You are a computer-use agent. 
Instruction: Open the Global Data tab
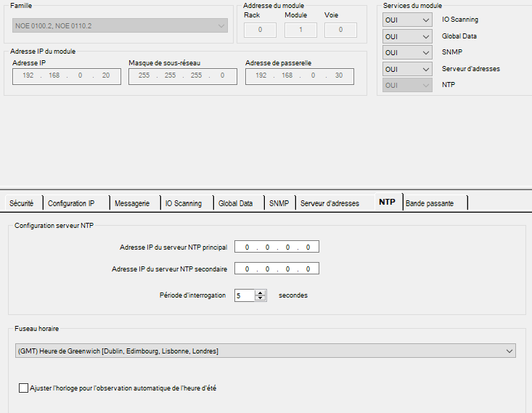click(236, 203)
